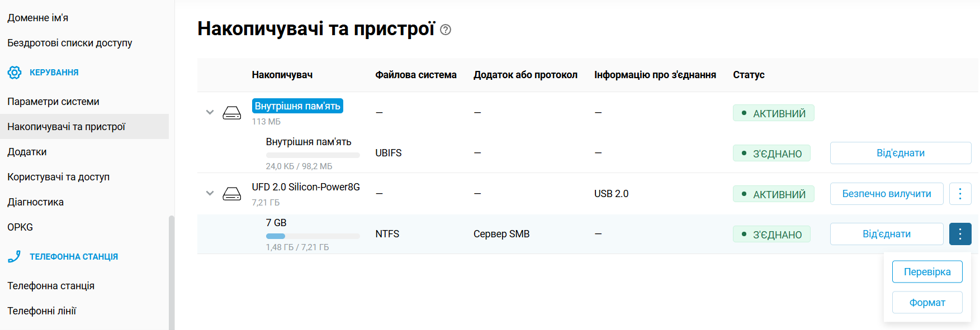Choose Перевірка from the popup menu
Screen dimensions: 980x330
[927, 272]
